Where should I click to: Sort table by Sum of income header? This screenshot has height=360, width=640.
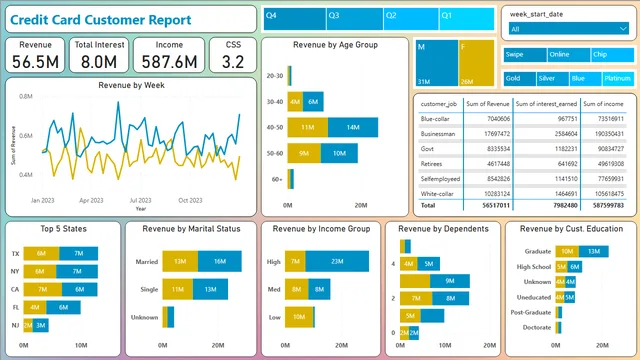[603, 104]
